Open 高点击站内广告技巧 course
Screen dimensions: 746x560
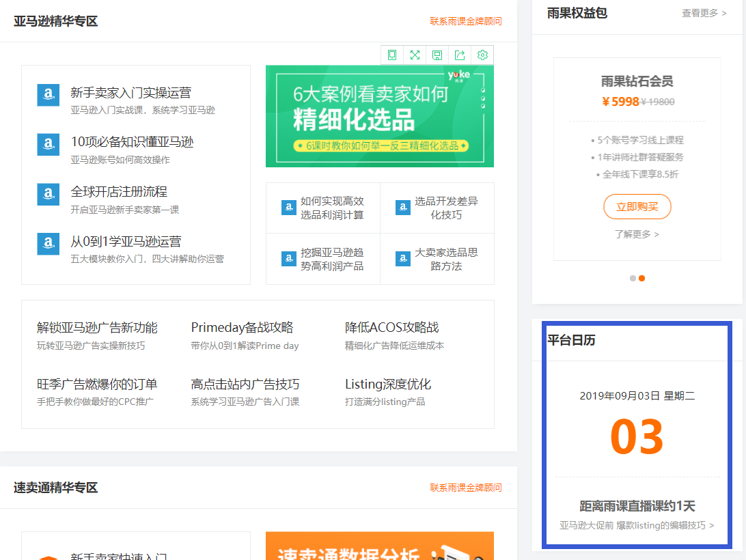[245, 384]
